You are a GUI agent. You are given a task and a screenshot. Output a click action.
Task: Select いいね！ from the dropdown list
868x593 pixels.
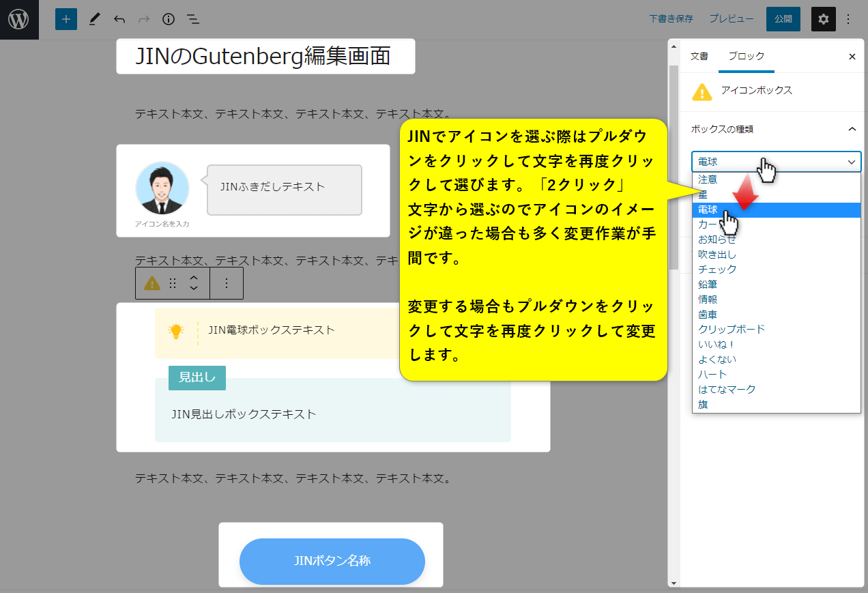point(777,345)
